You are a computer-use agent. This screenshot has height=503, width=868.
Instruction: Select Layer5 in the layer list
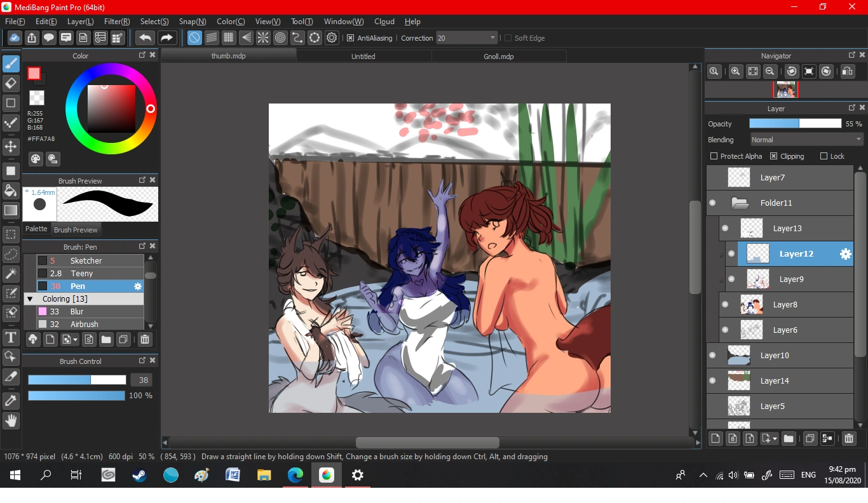780,406
